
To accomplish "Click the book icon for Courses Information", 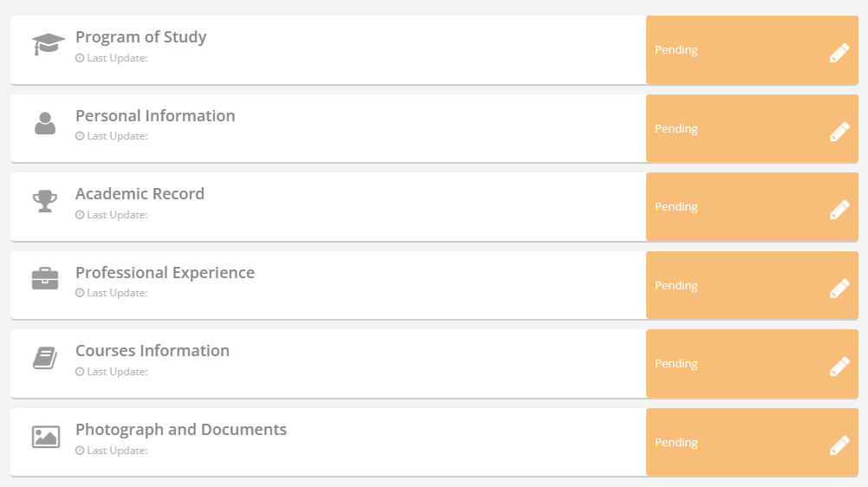I will pyautogui.click(x=45, y=358).
